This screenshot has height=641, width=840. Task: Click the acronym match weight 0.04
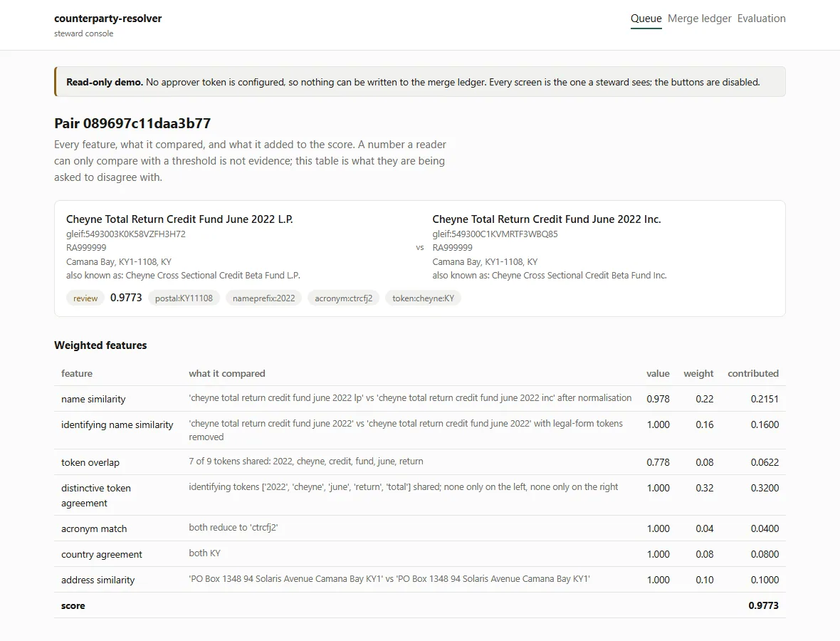click(705, 528)
